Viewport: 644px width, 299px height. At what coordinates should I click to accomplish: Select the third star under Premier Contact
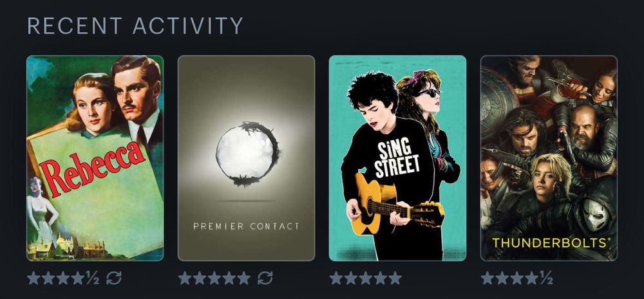click(214, 278)
